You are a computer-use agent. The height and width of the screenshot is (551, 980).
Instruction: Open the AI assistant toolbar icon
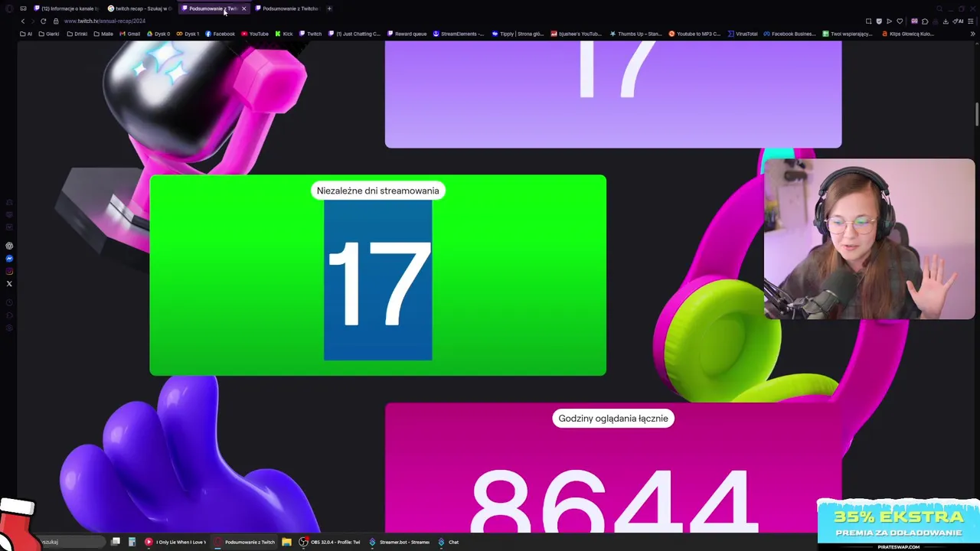[x=958, y=21]
